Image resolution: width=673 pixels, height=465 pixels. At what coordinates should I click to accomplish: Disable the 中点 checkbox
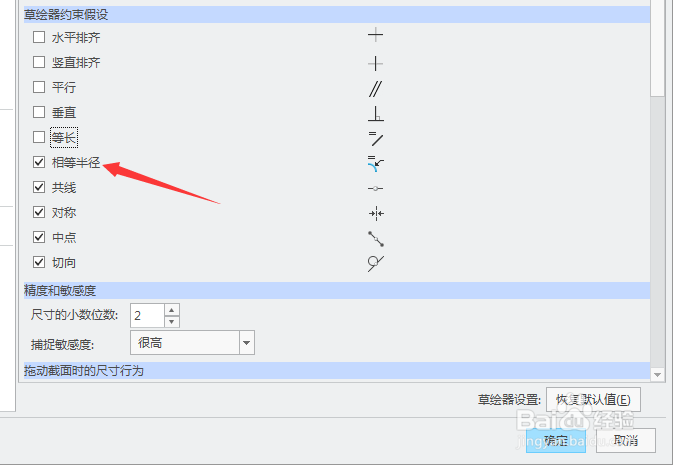click(x=39, y=237)
